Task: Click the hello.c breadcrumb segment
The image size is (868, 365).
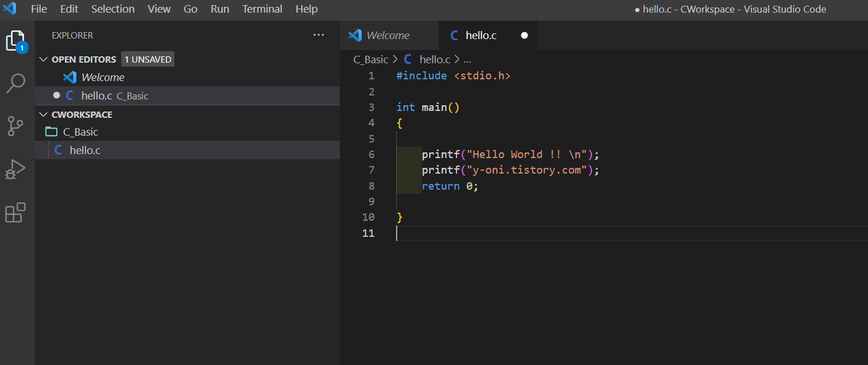Action: tap(435, 59)
